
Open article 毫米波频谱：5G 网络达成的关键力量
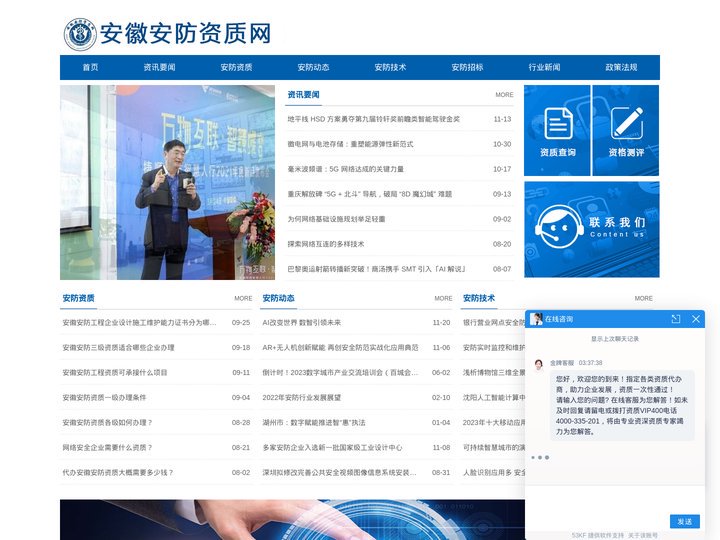tap(346, 169)
